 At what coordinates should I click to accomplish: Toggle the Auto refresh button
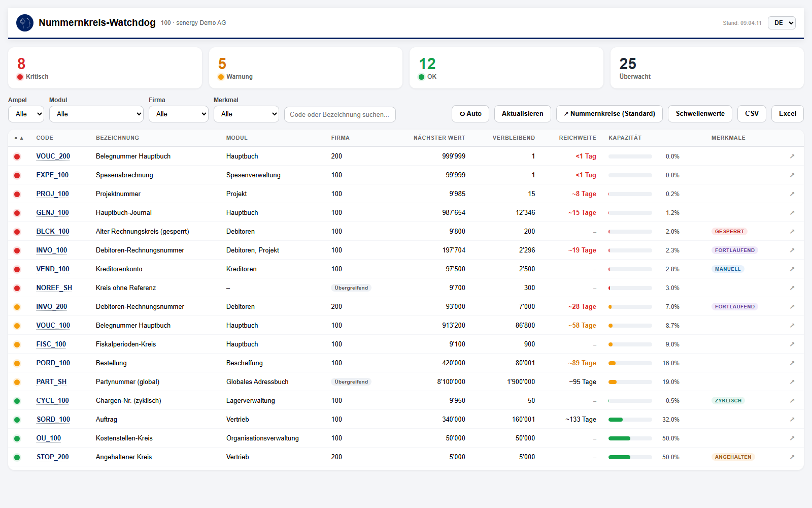[470, 114]
